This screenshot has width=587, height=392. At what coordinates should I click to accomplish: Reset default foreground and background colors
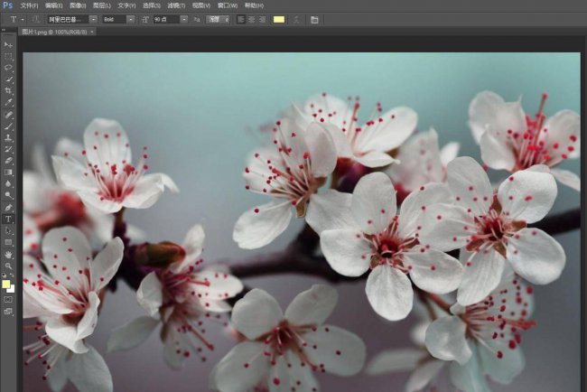point(5,275)
